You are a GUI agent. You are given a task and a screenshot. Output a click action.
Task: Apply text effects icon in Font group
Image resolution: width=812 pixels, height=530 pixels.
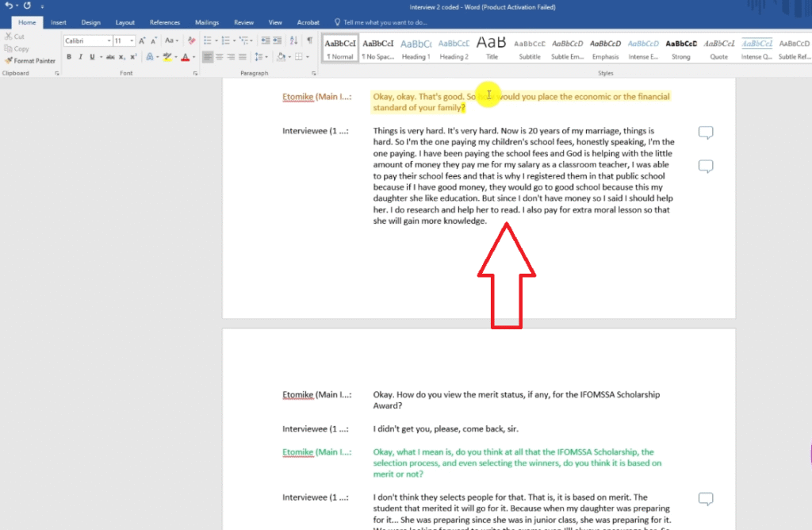147,57
